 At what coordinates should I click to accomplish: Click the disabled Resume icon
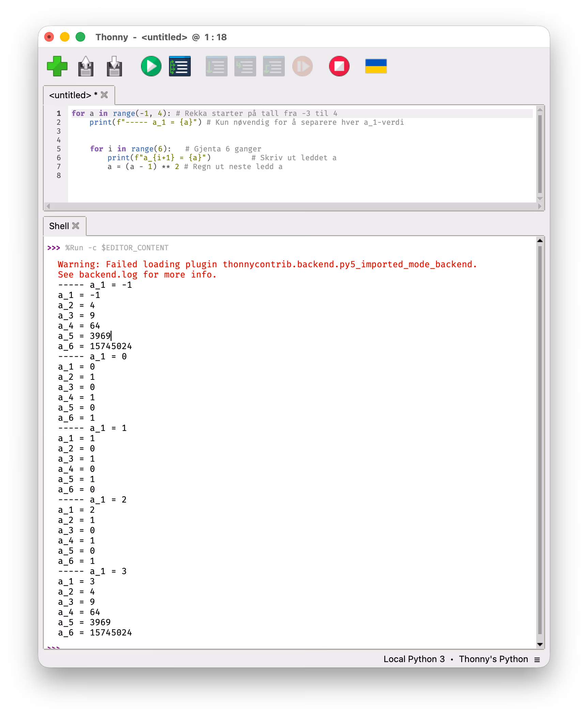tap(302, 66)
